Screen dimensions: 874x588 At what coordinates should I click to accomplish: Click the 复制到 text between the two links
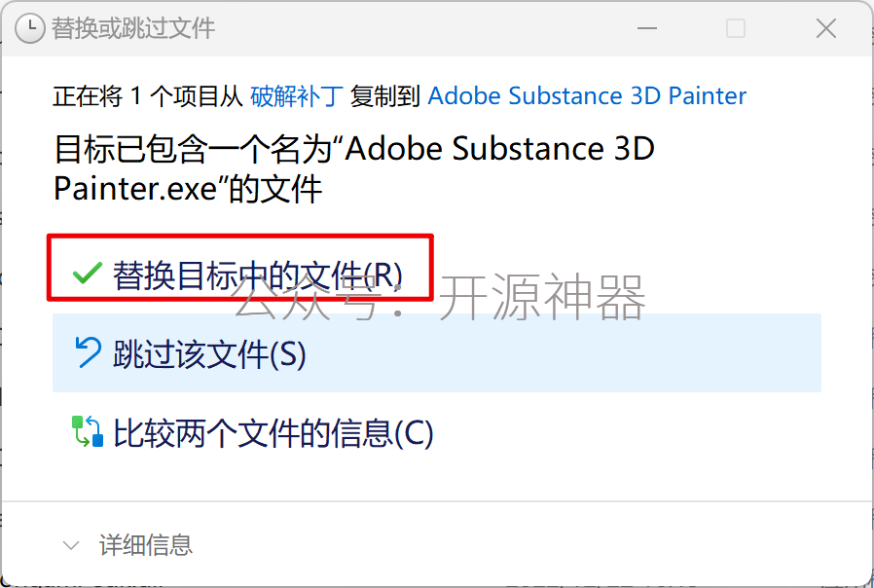tap(384, 96)
